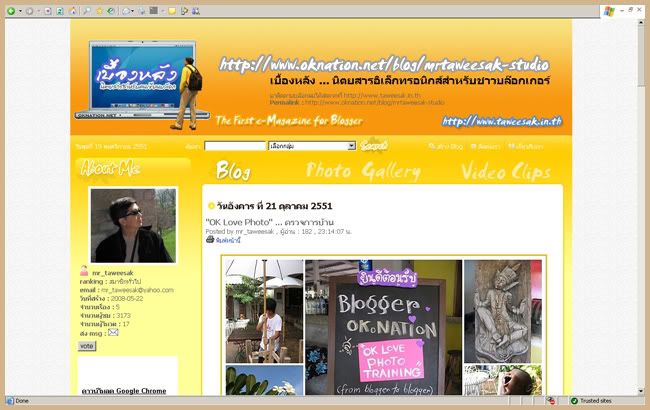Click the Trusted sites green check icon
This screenshot has width=650, height=410.
[574, 401]
